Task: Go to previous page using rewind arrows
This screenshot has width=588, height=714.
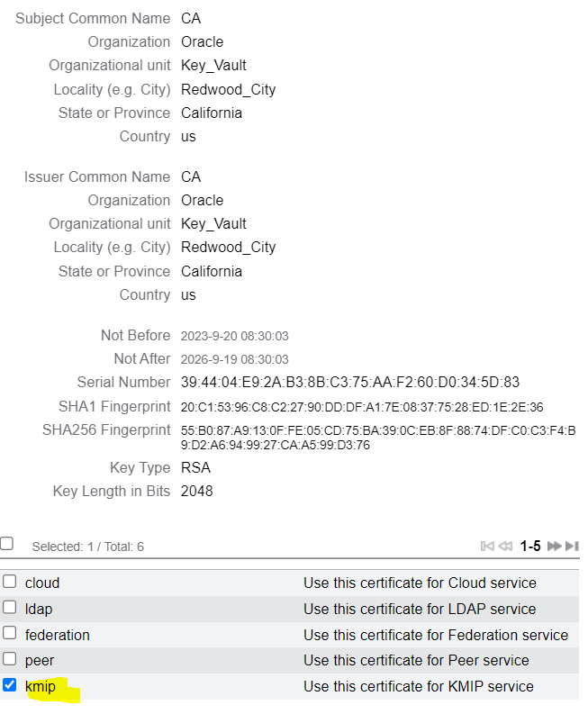Action: pyautogui.click(x=505, y=546)
